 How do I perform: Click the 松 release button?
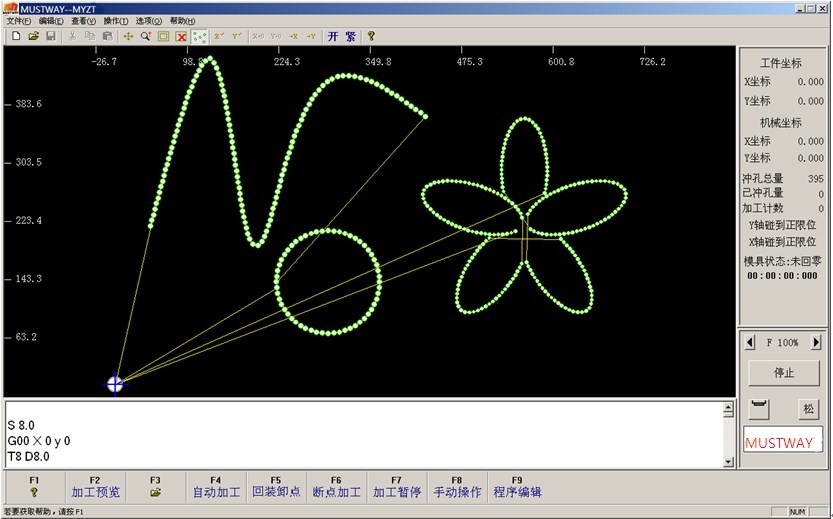[809, 409]
